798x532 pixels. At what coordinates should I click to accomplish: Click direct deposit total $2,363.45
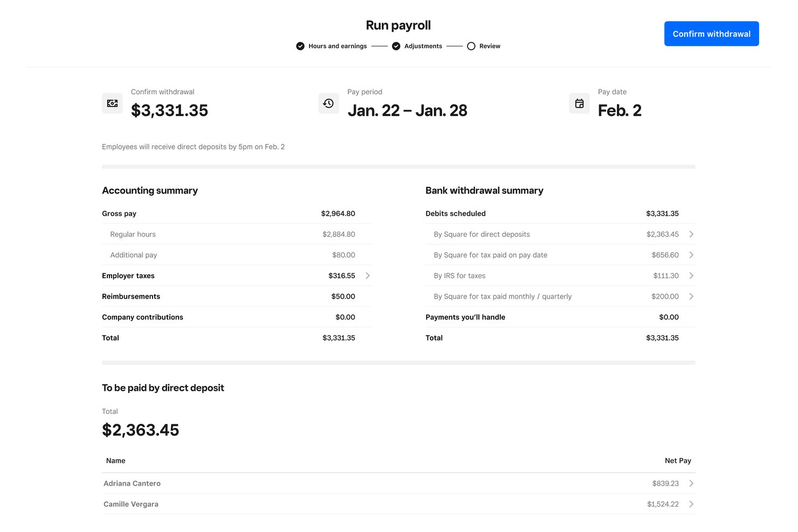click(x=141, y=430)
